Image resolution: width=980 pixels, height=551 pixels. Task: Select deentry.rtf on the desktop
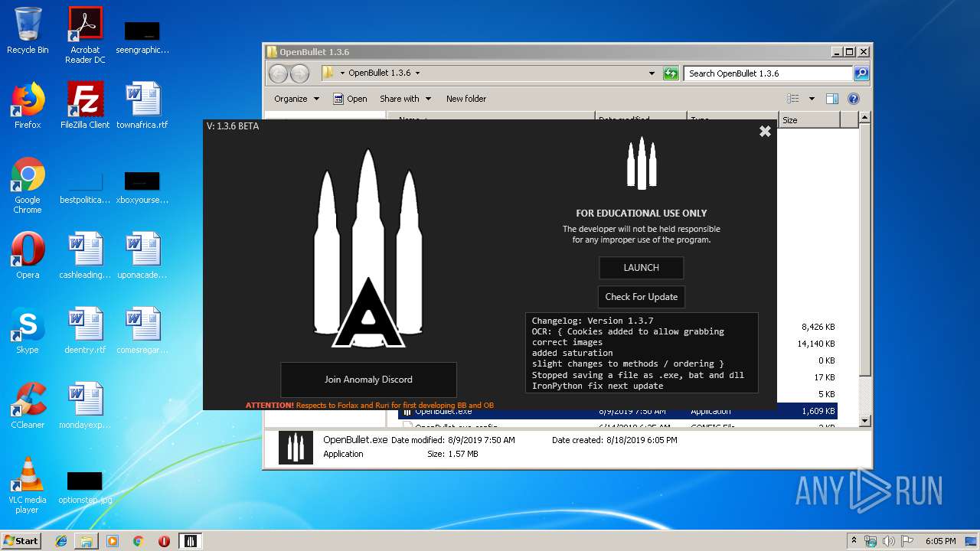tap(85, 331)
